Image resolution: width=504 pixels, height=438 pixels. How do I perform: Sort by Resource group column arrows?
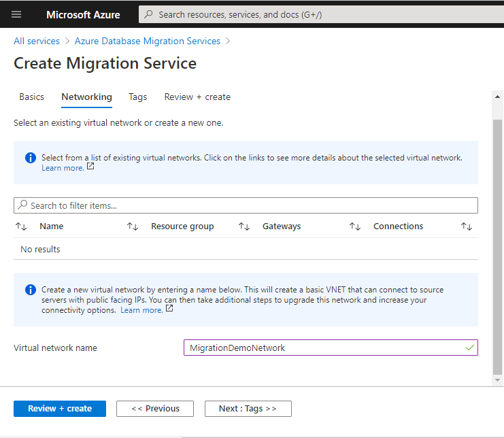[133, 226]
